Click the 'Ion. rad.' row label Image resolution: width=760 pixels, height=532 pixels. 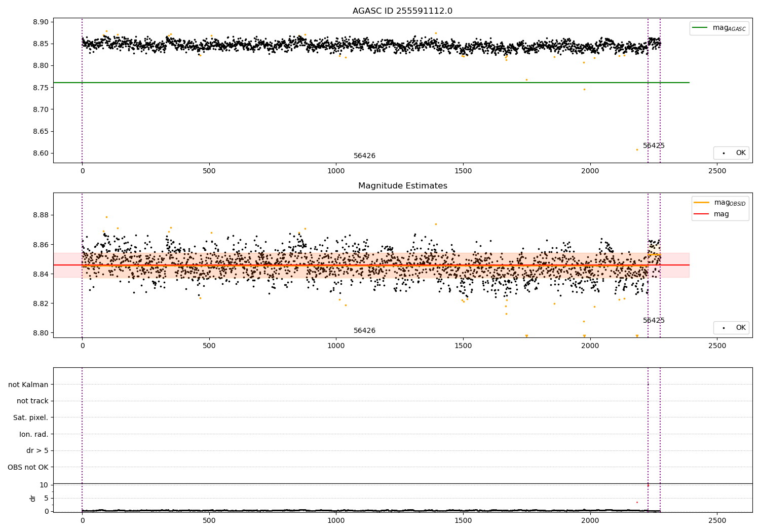coord(34,434)
